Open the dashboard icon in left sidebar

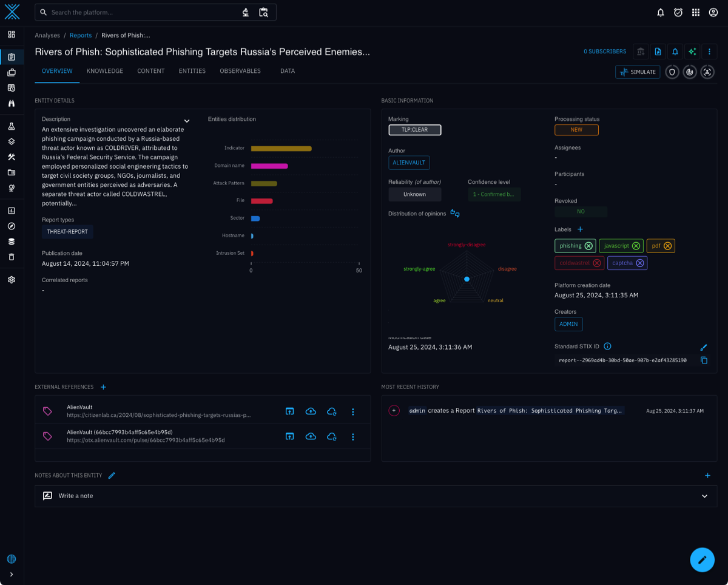[x=12, y=35]
